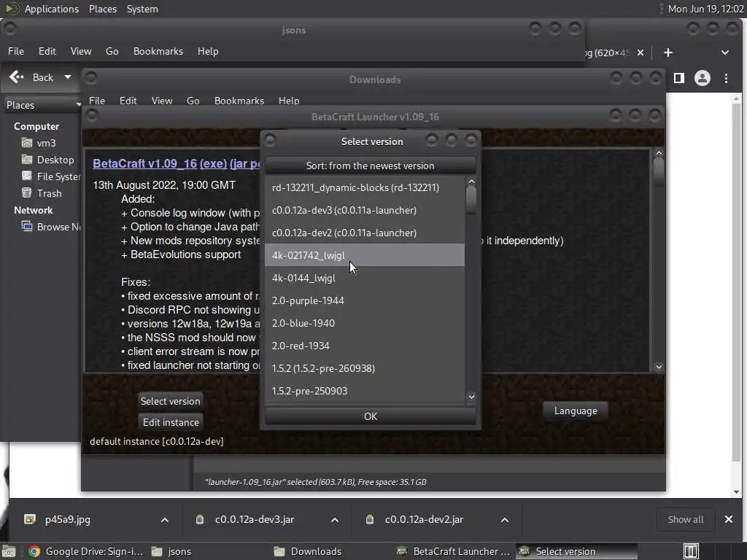
Task: Click the Select version button in launcher
Action: (x=170, y=401)
